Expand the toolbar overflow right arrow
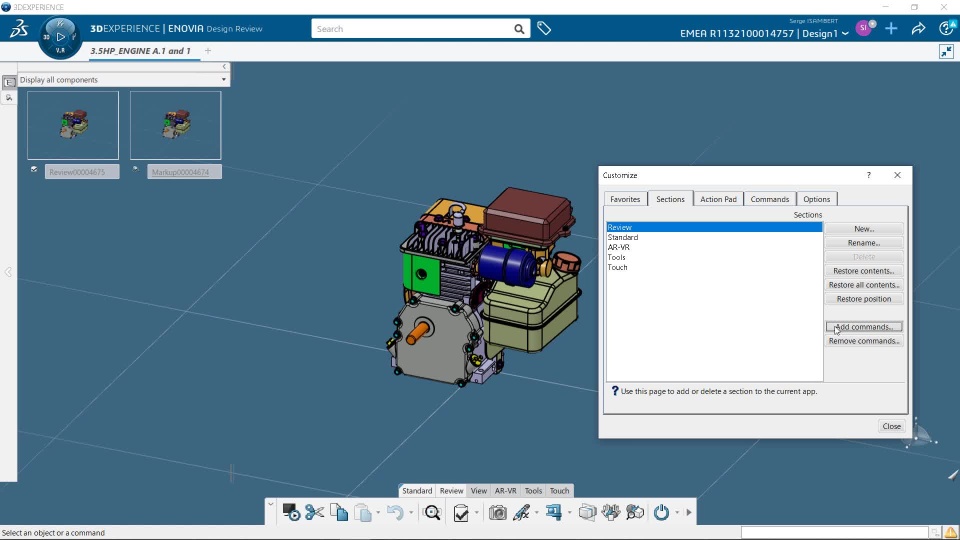 (689, 512)
